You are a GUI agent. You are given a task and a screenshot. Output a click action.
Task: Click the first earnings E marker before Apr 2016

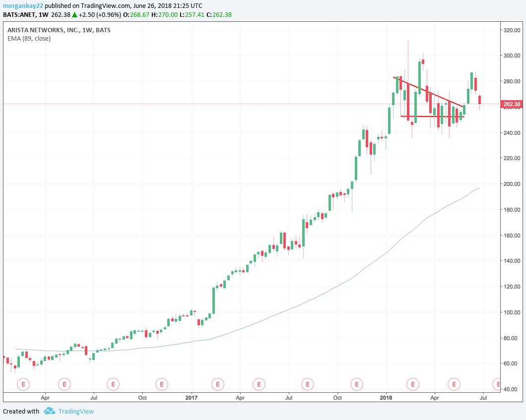[x=23, y=384]
